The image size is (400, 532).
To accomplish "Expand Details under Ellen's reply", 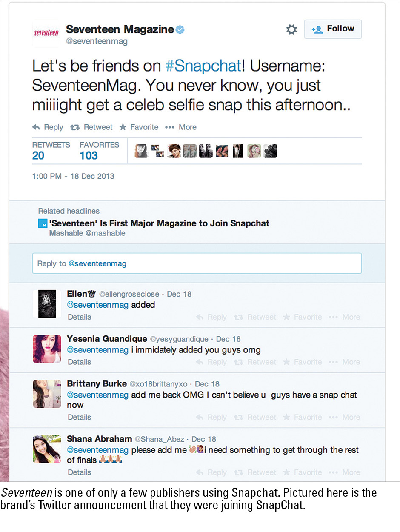I will point(80,317).
